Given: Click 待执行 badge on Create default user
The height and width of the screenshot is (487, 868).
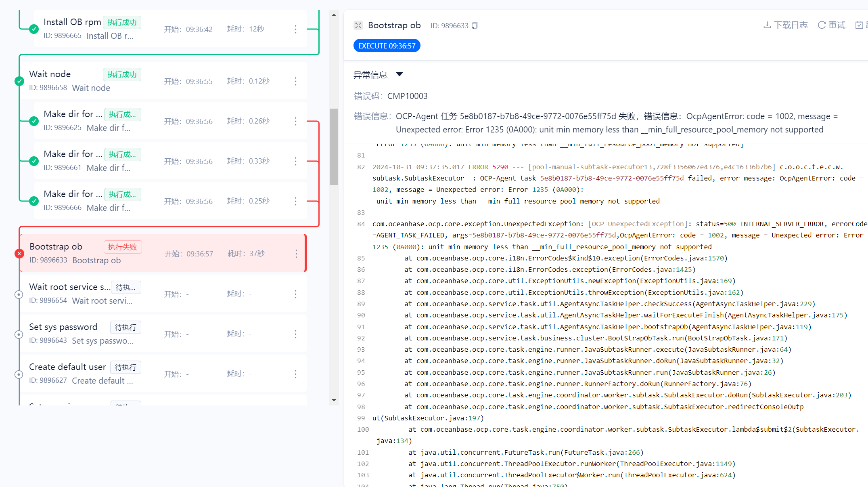Looking at the screenshot, I should tap(125, 367).
